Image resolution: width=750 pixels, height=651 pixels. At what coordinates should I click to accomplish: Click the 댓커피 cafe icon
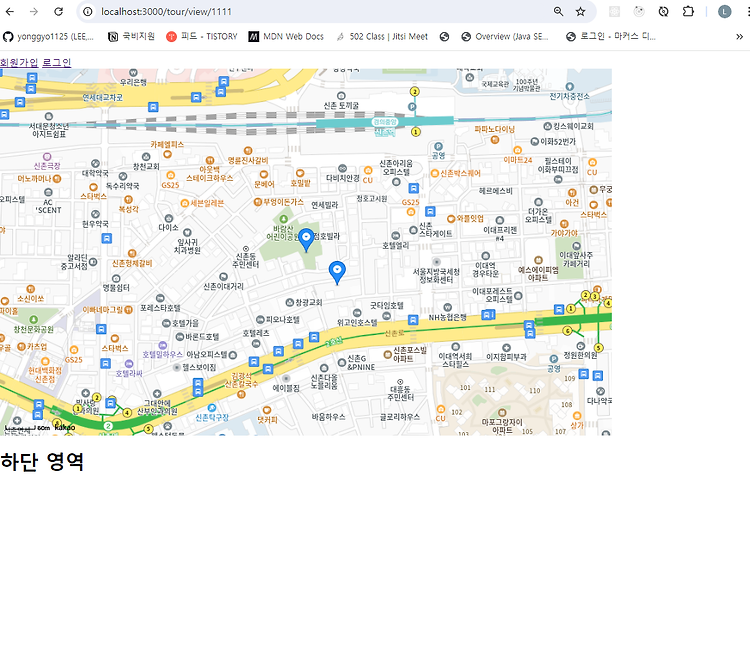[267, 410]
